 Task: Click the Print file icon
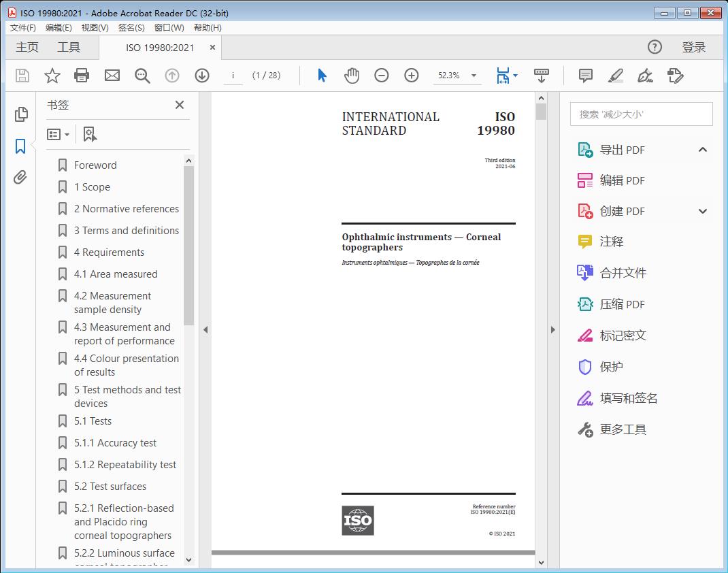point(82,76)
